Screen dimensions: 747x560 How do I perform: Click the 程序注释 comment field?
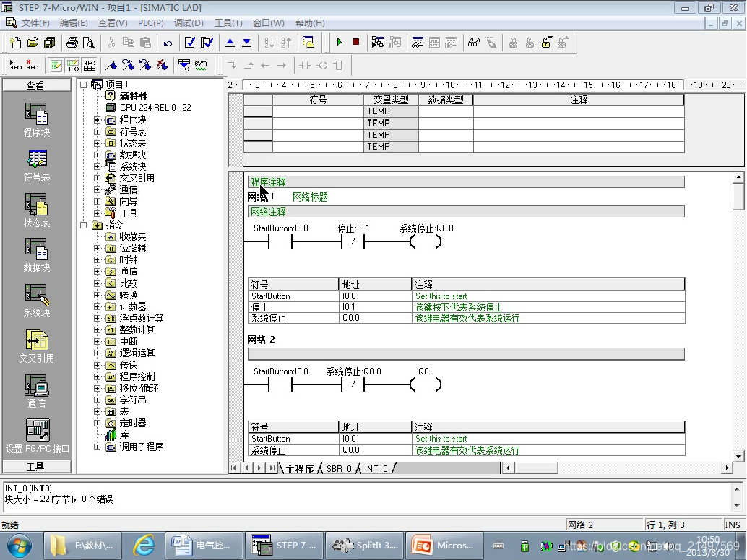[466, 182]
